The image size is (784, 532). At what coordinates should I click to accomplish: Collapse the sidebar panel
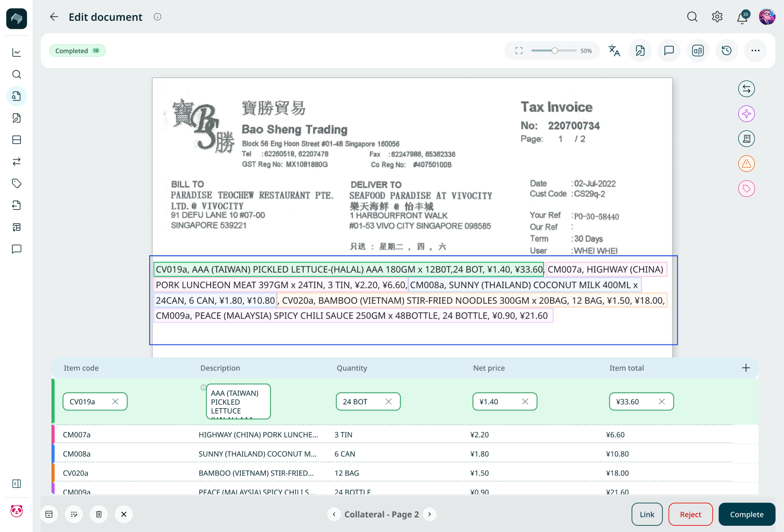17,484
